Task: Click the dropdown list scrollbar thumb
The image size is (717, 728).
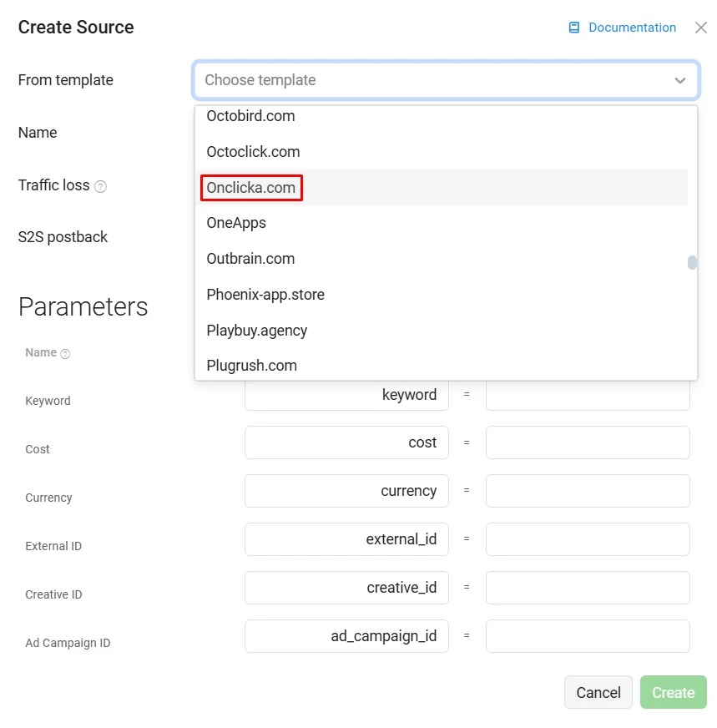Action: (x=692, y=263)
